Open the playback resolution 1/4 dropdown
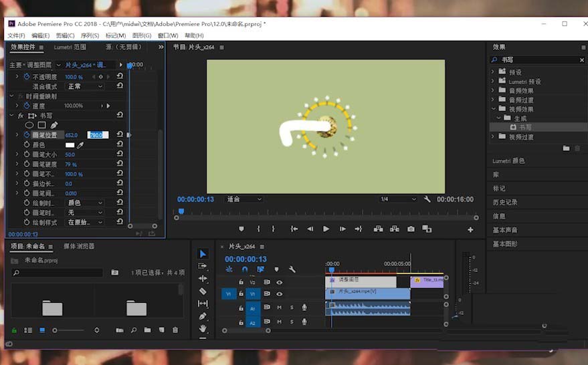The width and height of the screenshot is (588, 365). (398, 199)
